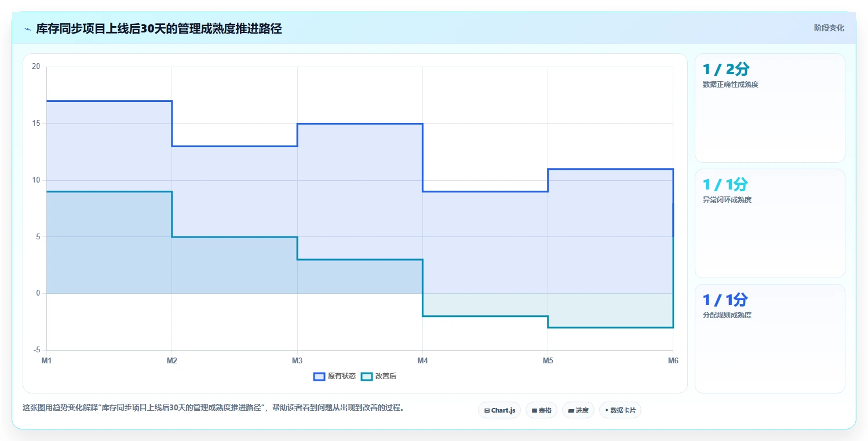
Task: Click the 1 / 2分 score value
Action: [x=726, y=70]
